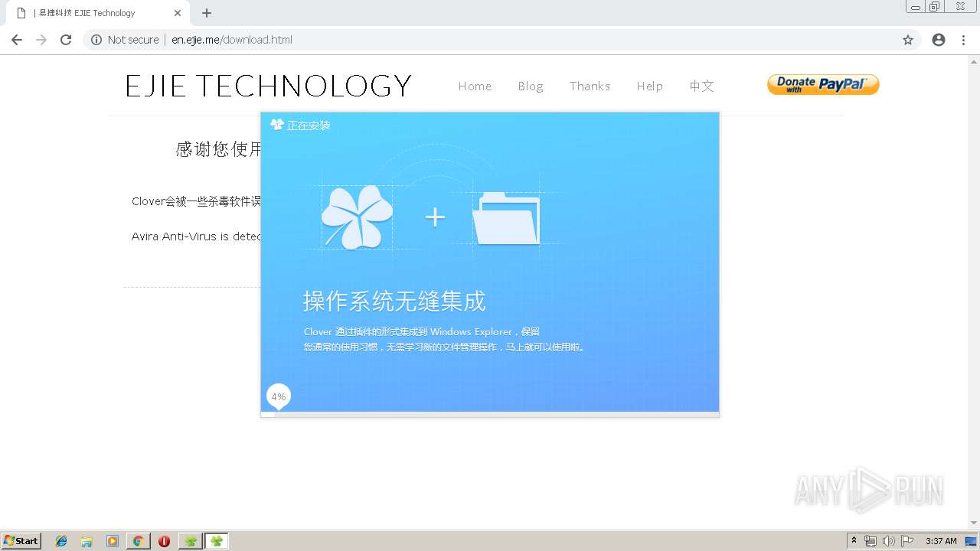The height and width of the screenshot is (551, 980).
Task: Click the EJIE TECHNOLOGY site logo
Action: pos(268,86)
